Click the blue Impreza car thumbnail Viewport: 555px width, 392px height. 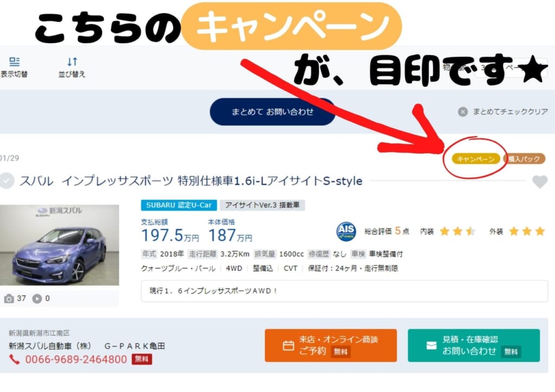click(60, 245)
